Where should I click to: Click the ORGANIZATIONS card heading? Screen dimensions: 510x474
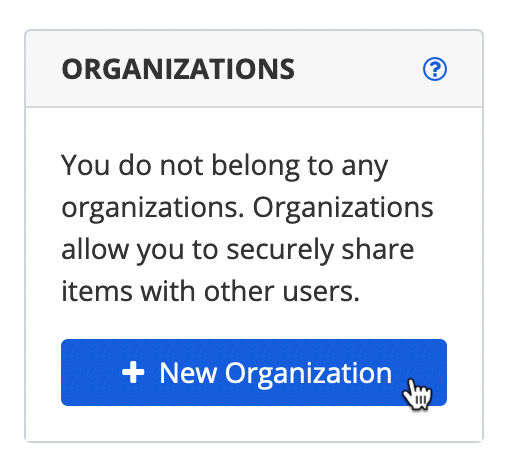tap(178, 69)
